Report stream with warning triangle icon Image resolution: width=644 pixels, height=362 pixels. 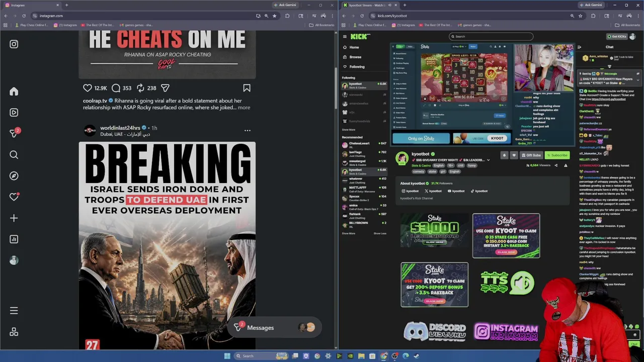[566, 165]
